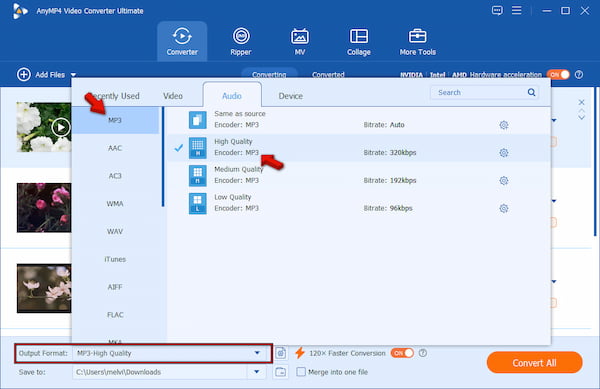The height and width of the screenshot is (389, 600).
Task: Click the Convert All button
Action: [534, 363]
